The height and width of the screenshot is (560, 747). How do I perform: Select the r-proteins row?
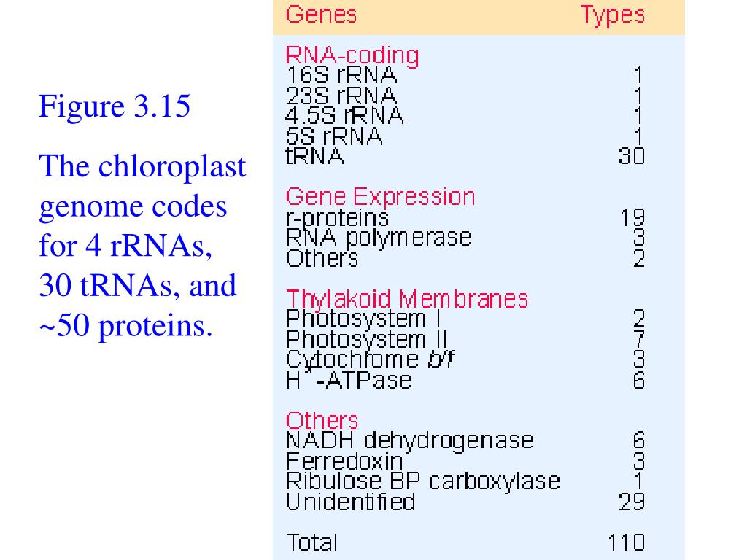coord(465,217)
